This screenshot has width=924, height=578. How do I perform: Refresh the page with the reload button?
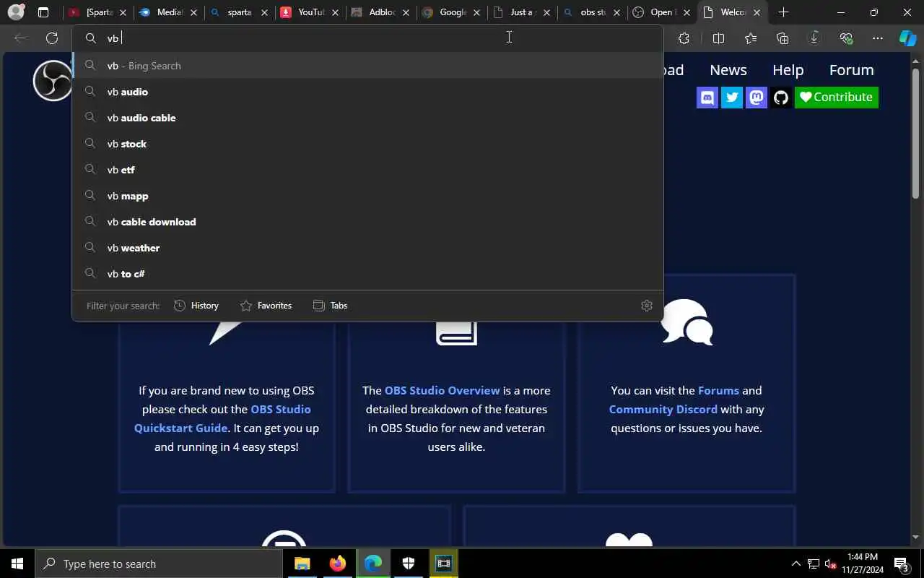point(52,38)
